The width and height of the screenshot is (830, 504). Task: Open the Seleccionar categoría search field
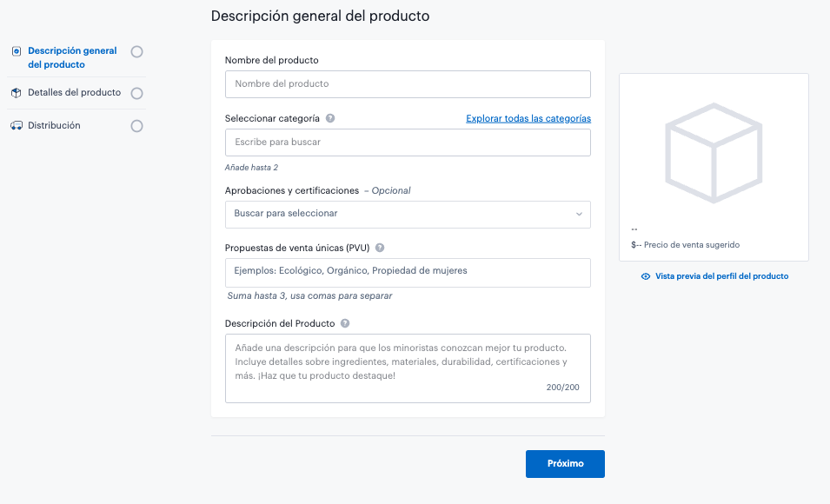(407, 143)
